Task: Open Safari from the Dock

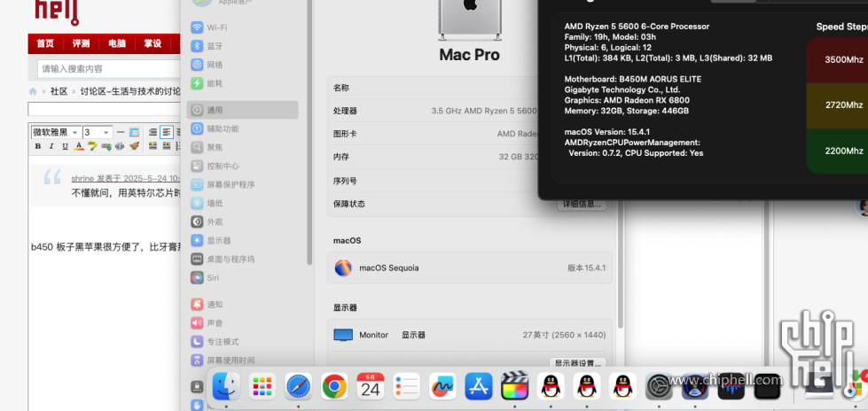Action: [x=298, y=386]
